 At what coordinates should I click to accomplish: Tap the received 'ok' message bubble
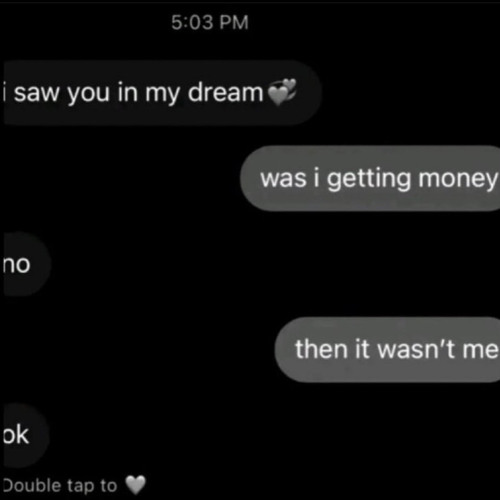click(x=26, y=435)
